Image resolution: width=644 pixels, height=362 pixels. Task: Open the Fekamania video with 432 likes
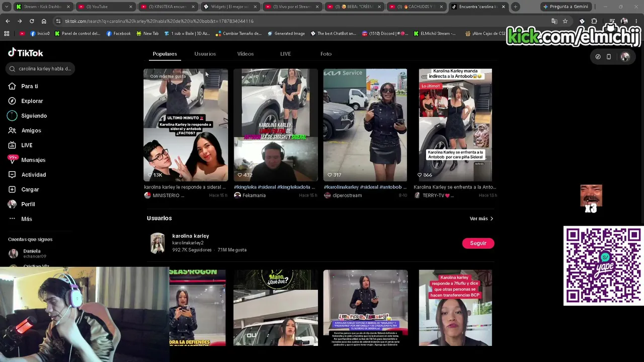[x=276, y=125]
